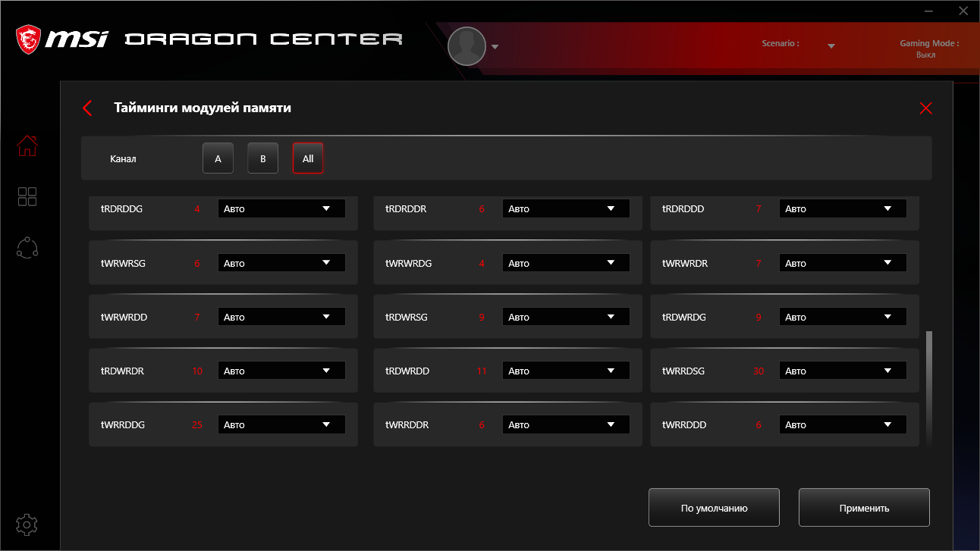Open the tRDWRDG value dropdown
The width and height of the screenshot is (980, 551).
pos(843,317)
